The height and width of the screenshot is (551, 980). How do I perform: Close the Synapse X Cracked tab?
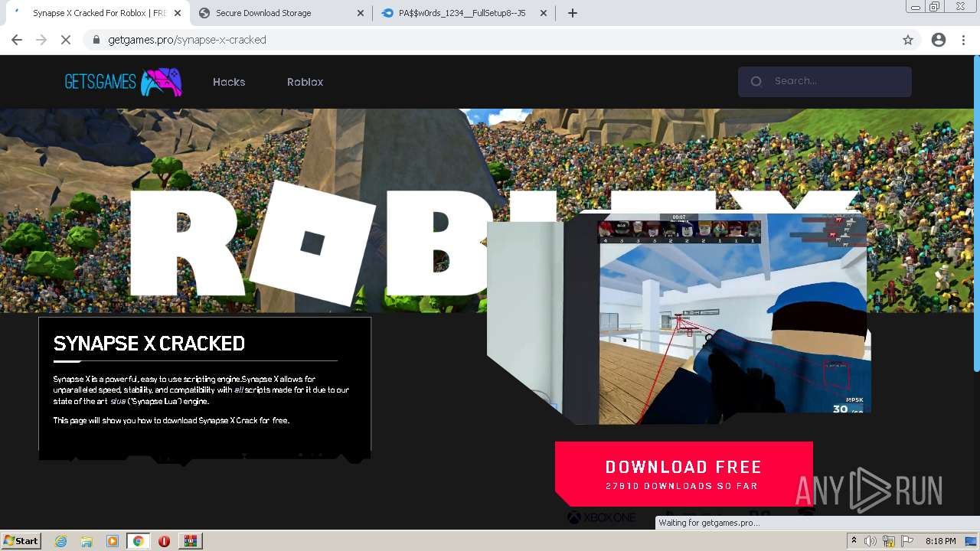click(178, 13)
